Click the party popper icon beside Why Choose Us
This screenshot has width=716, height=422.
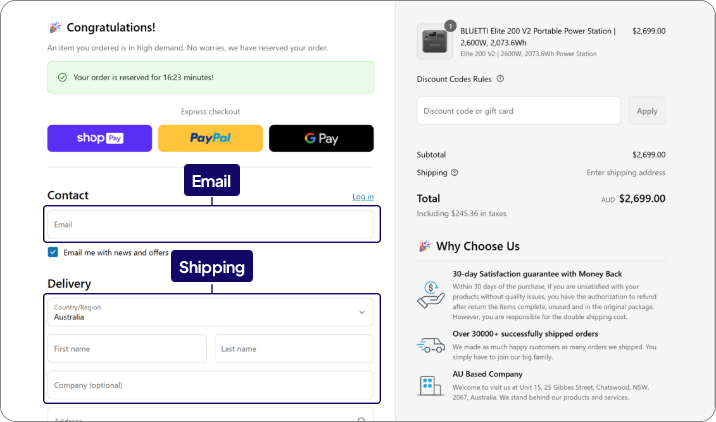point(424,246)
